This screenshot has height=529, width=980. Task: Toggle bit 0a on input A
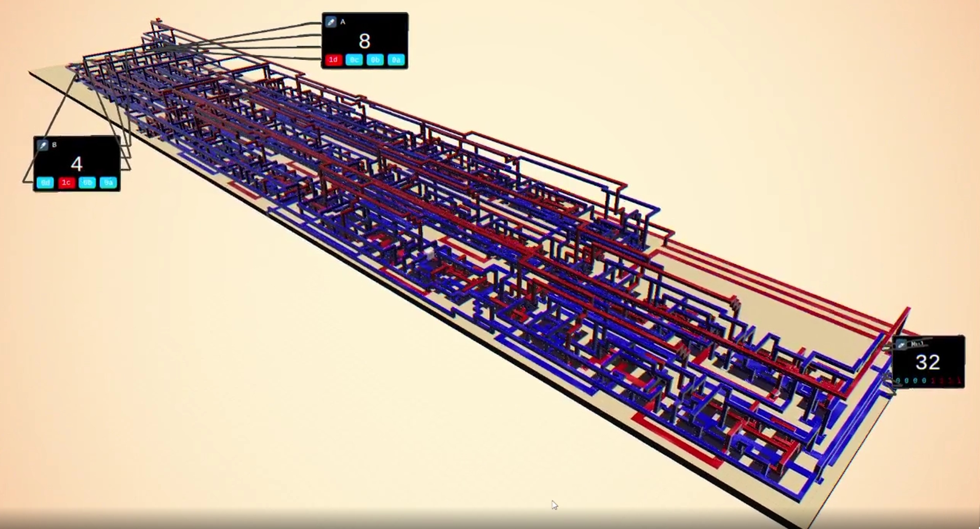click(396, 60)
